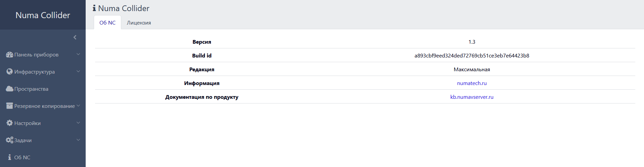The width and height of the screenshot is (644, 167).
Task: Click the Настройки gear icon
Action: (x=9, y=123)
